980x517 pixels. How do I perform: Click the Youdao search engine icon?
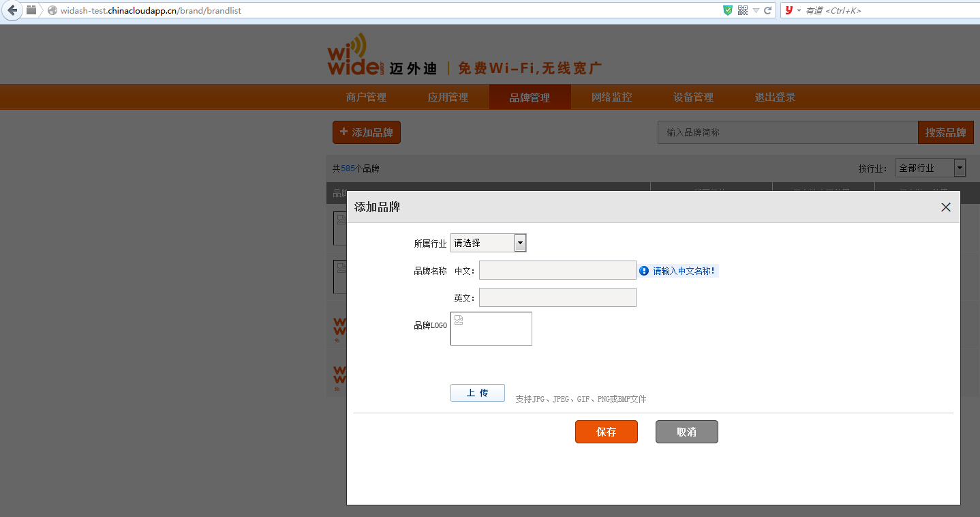click(789, 10)
